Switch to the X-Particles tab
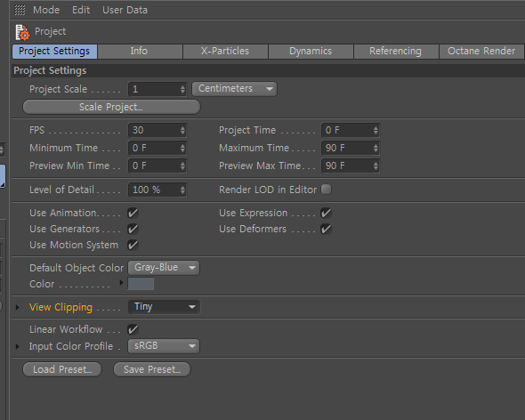Image resolution: width=525 pixels, height=420 pixels. (x=225, y=52)
